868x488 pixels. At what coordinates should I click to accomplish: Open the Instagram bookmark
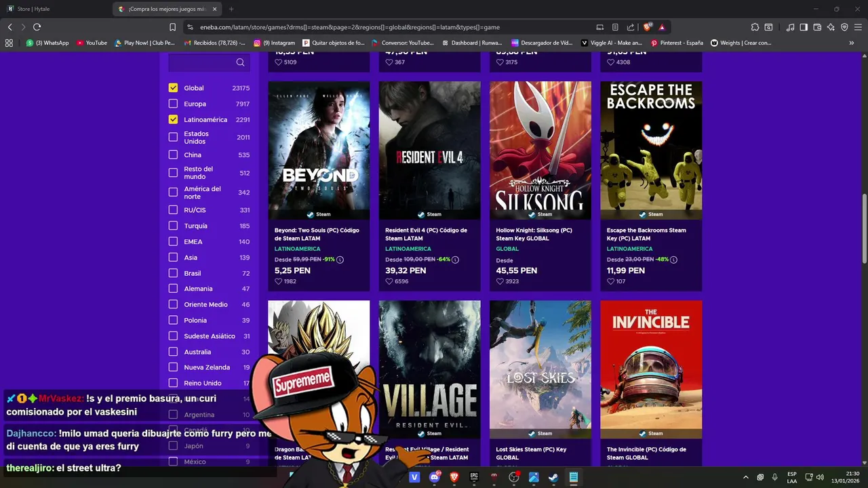275,43
